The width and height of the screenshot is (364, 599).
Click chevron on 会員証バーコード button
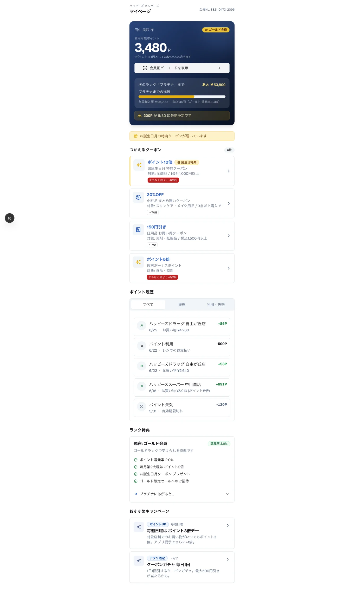pyautogui.click(x=219, y=68)
